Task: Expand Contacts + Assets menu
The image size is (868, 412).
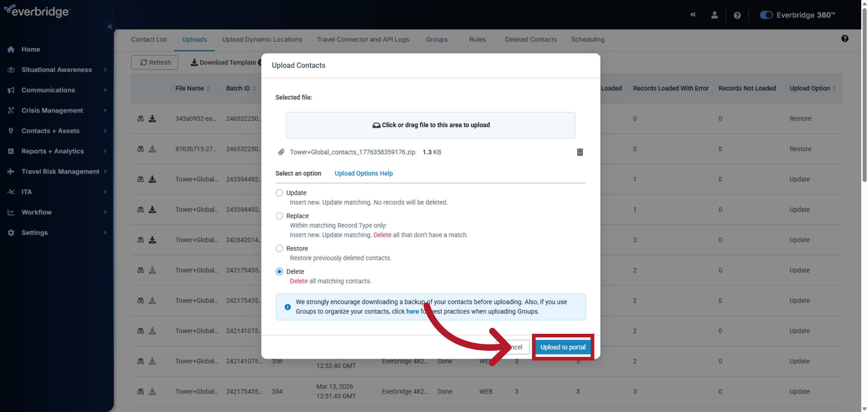Action: (50, 131)
